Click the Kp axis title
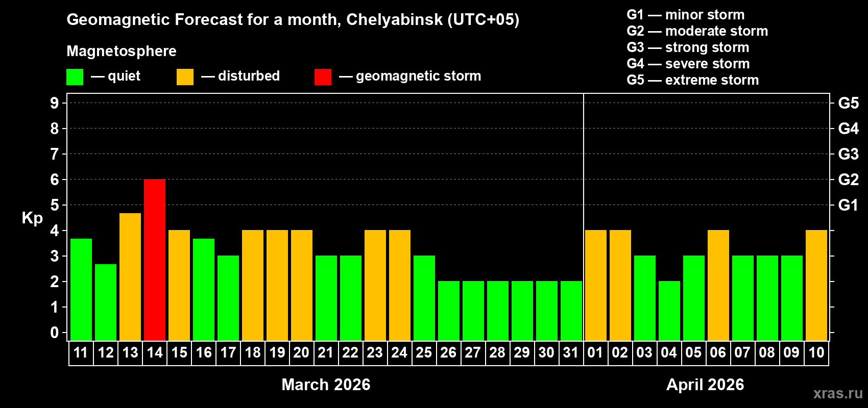The image size is (868, 408). pyautogui.click(x=32, y=218)
